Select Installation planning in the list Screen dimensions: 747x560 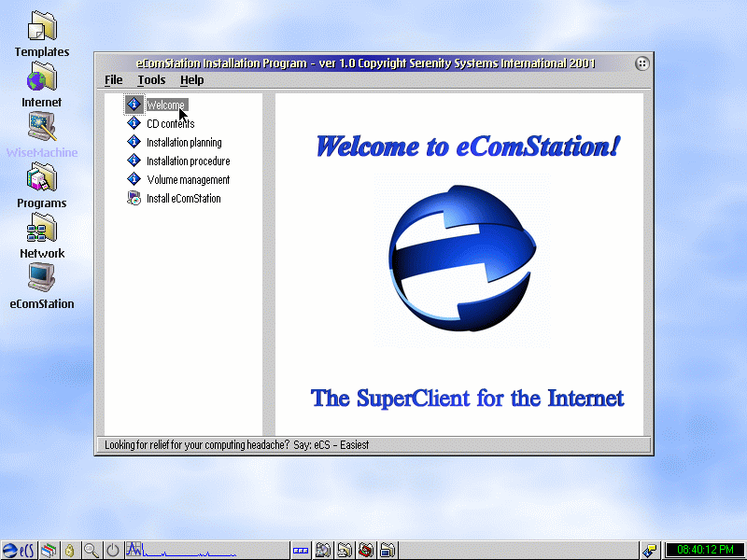pyautogui.click(x=184, y=143)
